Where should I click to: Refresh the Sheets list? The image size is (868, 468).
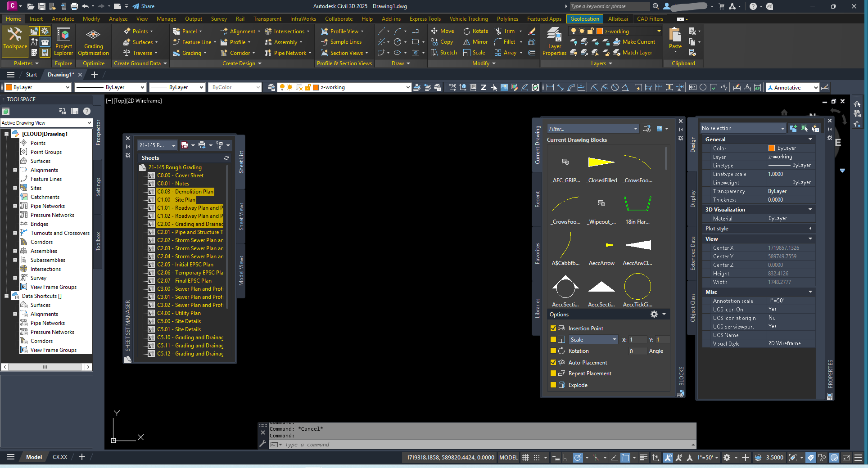226,158
